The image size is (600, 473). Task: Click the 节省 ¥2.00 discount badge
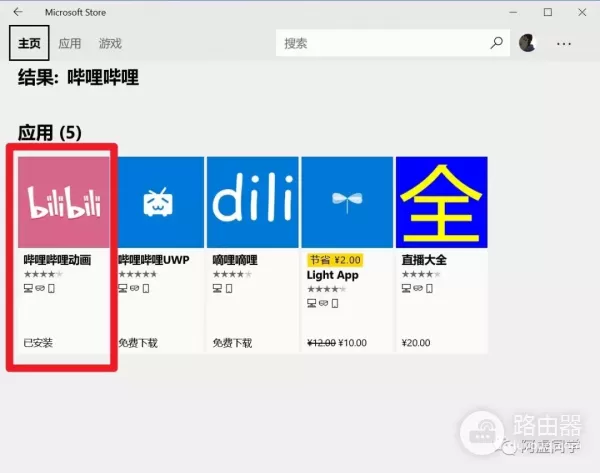[335, 260]
